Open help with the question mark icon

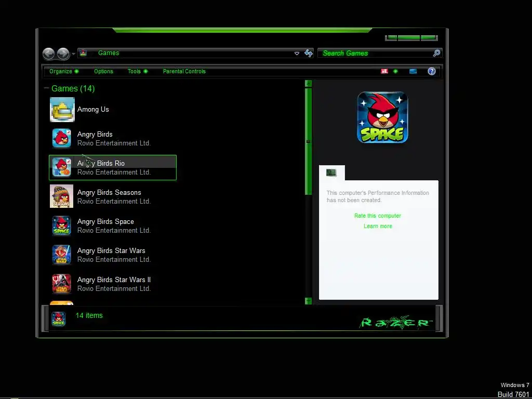(x=432, y=71)
